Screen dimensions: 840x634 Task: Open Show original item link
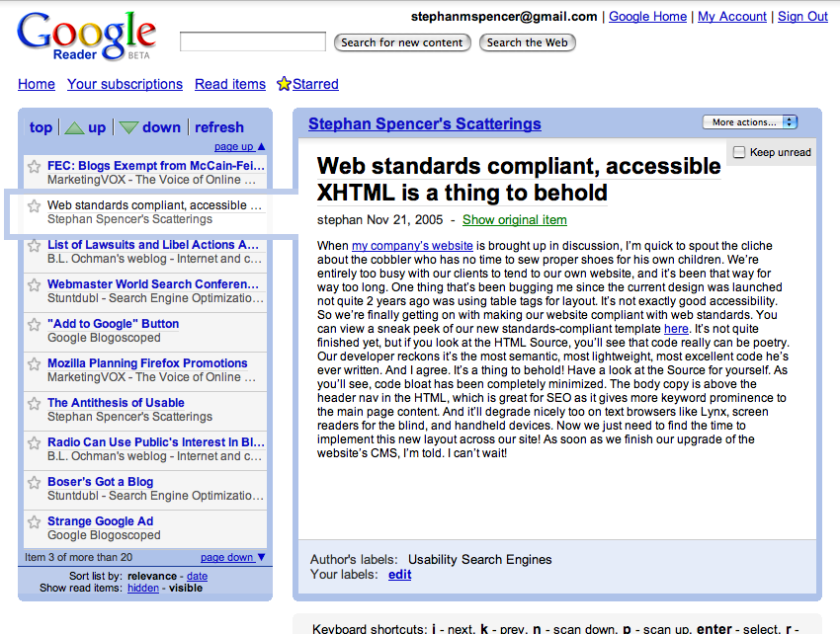pyautogui.click(x=514, y=220)
